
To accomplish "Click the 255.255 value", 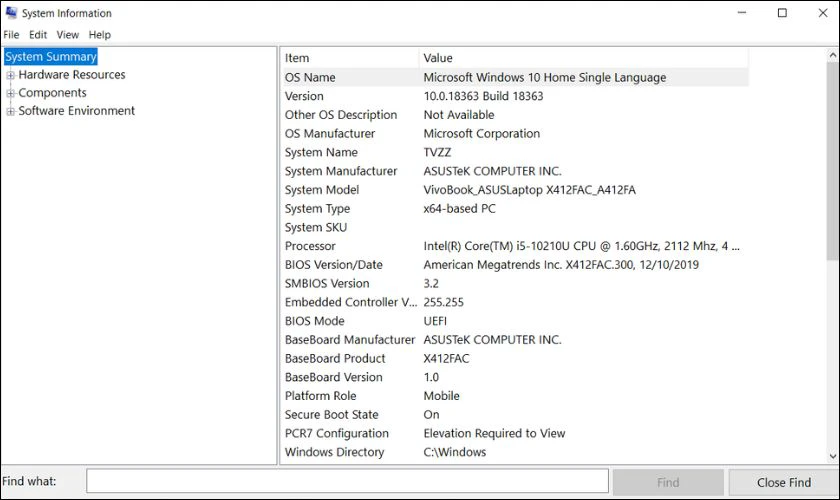I will (x=444, y=302).
